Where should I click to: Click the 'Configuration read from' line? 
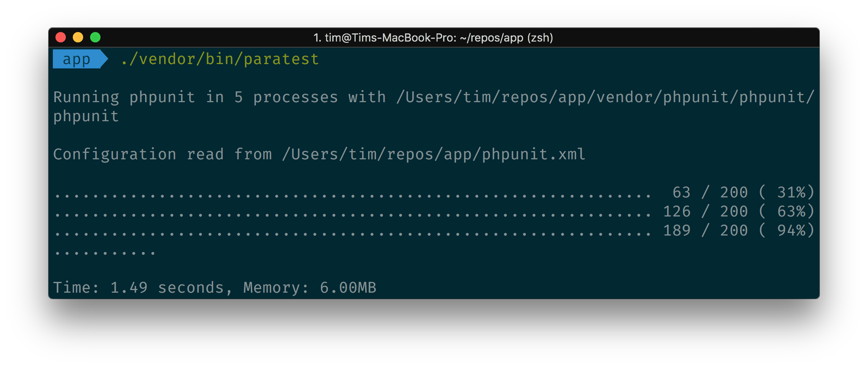[319, 154]
